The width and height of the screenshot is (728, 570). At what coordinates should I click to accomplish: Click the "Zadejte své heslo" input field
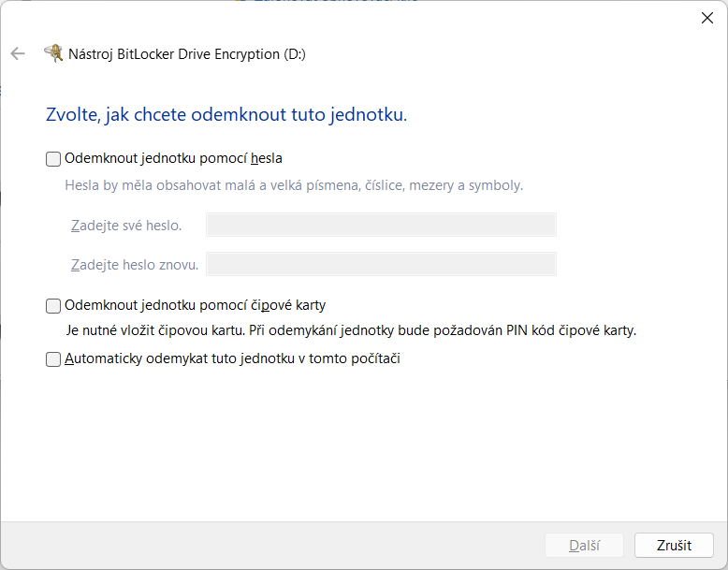pos(381,225)
